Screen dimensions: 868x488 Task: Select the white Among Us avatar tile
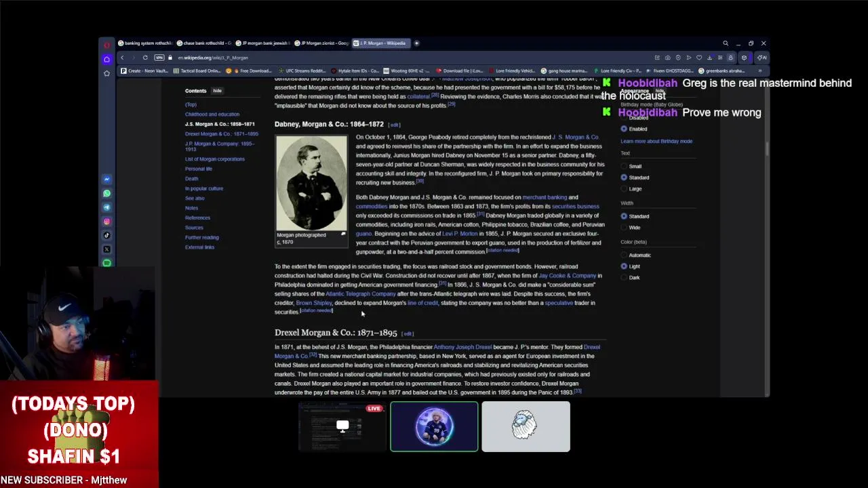click(526, 427)
